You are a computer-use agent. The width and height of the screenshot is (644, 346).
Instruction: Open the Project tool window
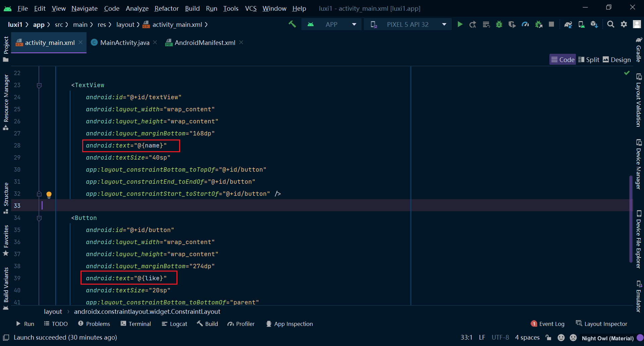click(x=6, y=49)
